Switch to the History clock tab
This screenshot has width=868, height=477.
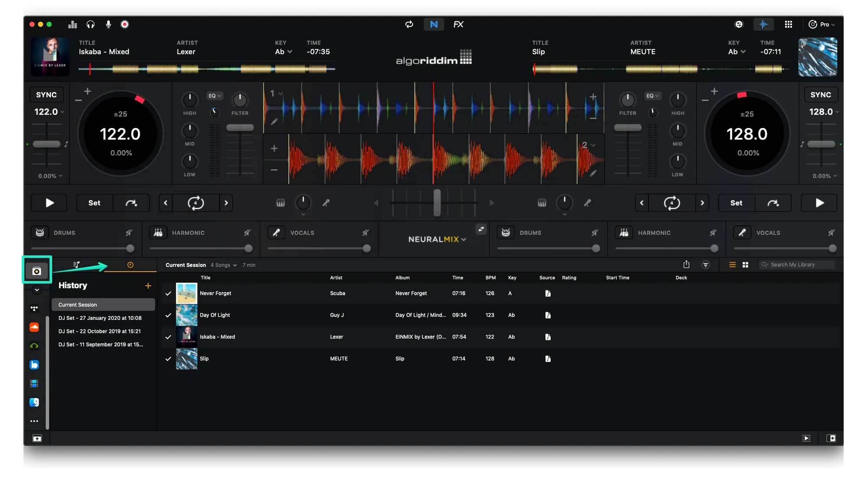tap(130, 265)
